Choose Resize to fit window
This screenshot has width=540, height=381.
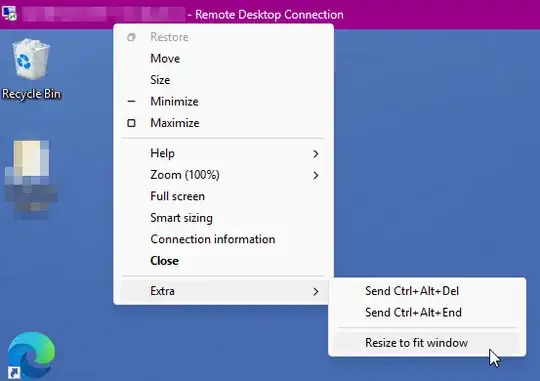click(427, 343)
